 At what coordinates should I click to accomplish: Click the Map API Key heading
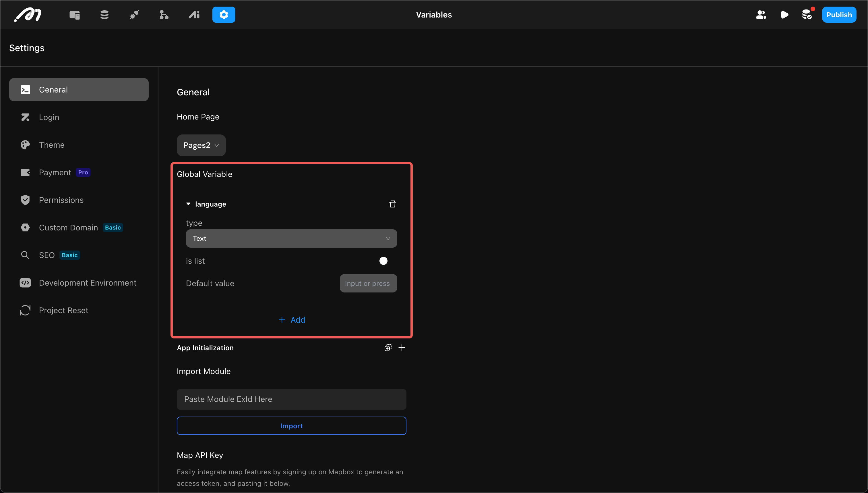click(200, 455)
